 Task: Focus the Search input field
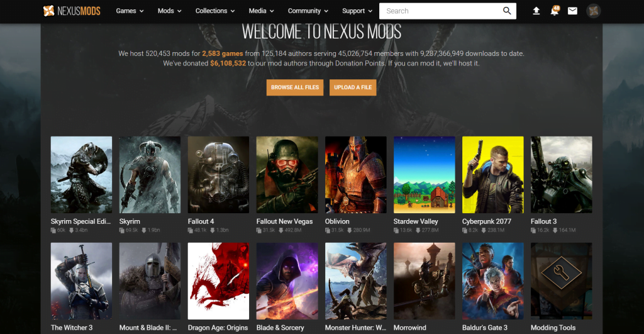[x=440, y=11]
